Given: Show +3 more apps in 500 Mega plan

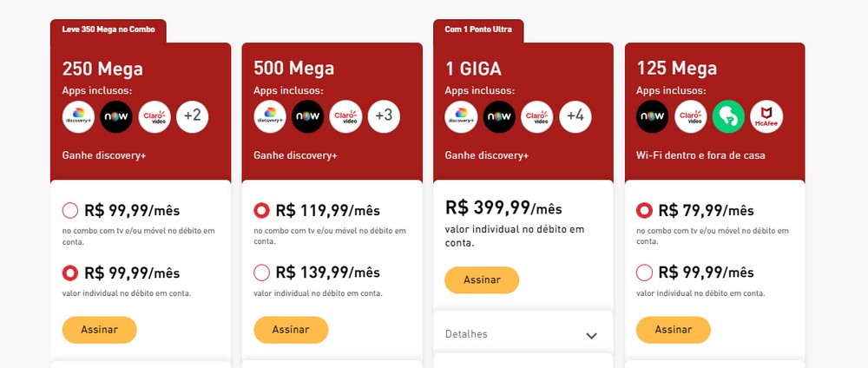Looking at the screenshot, I should tap(384, 116).
